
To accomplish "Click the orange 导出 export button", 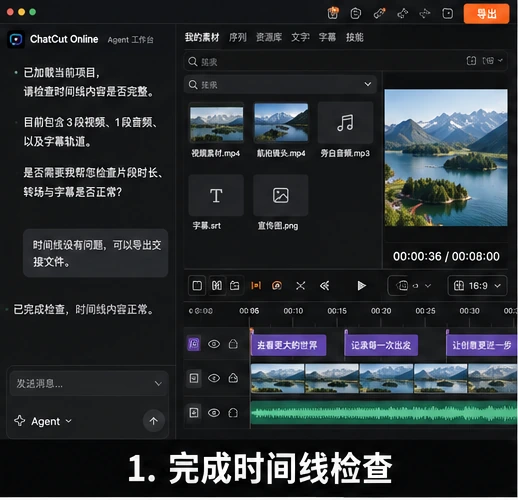I will pyautogui.click(x=486, y=14).
